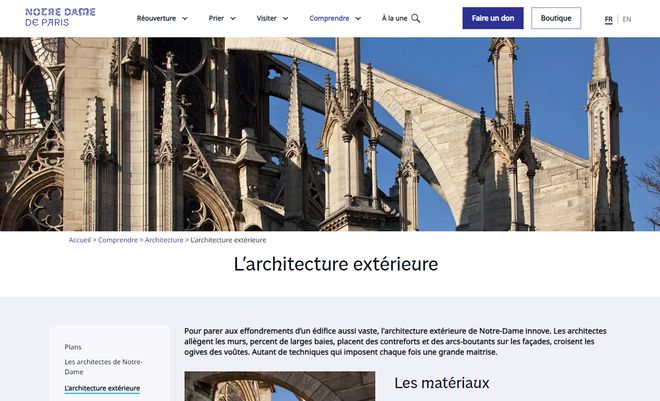Viewport: 660px width, 401px height.
Task: Switch language to EN
Action: (627, 19)
